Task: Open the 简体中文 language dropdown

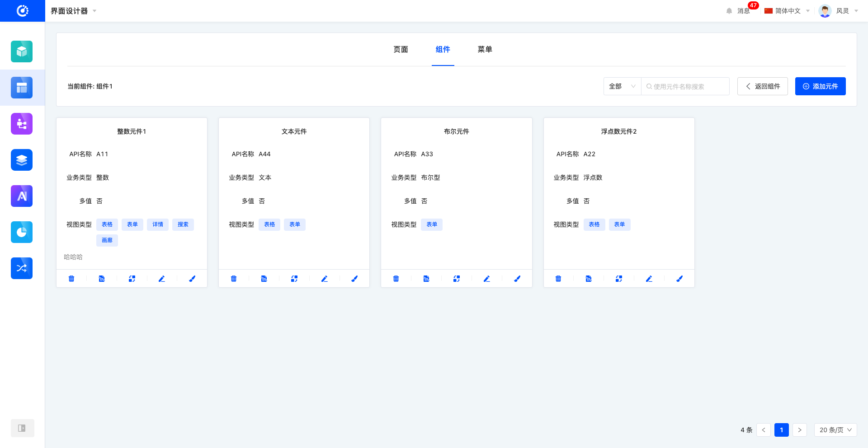Action: pyautogui.click(x=787, y=11)
